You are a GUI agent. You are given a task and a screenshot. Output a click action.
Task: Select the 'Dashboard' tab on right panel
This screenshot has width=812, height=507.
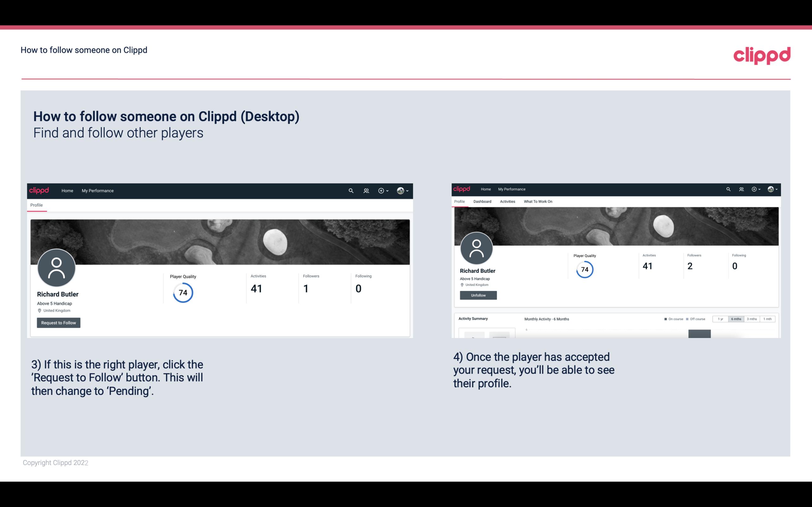point(482,202)
